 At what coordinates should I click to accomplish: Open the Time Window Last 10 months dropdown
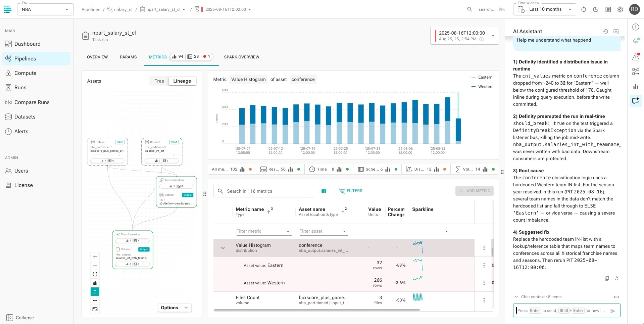click(544, 9)
